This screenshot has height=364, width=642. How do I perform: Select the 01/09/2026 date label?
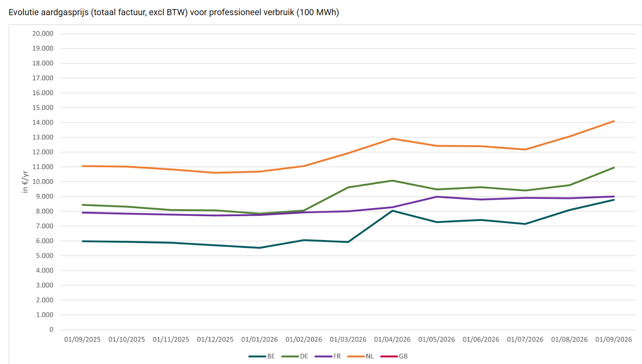point(614,339)
